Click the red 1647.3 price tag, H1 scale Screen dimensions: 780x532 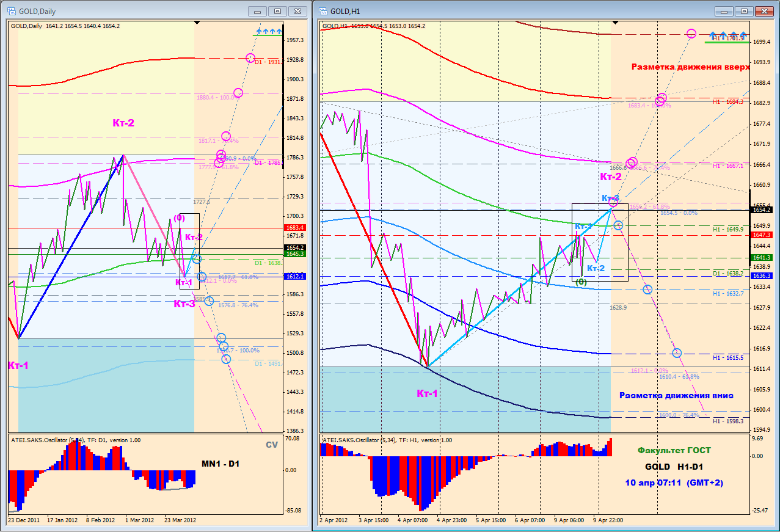click(x=763, y=235)
